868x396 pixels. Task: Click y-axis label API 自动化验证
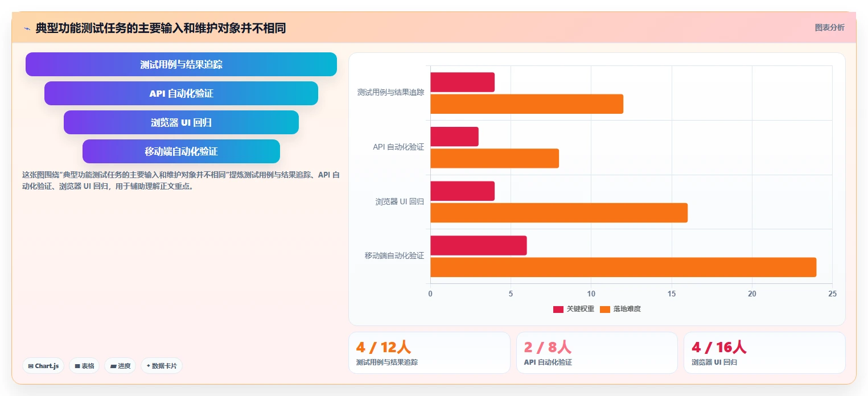point(398,147)
